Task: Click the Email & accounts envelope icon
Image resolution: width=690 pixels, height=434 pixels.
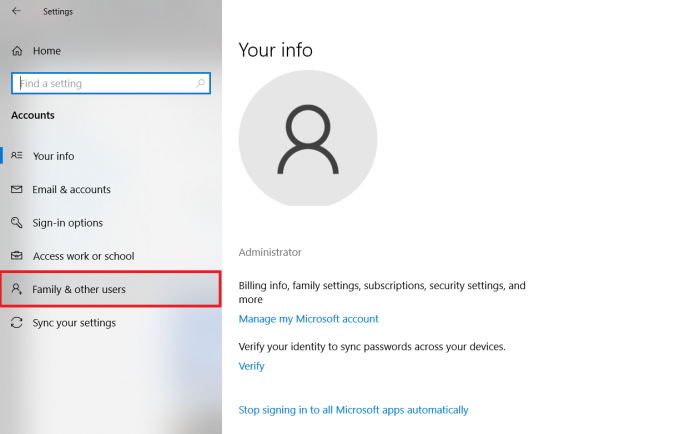Action: [x=17, y=189]
